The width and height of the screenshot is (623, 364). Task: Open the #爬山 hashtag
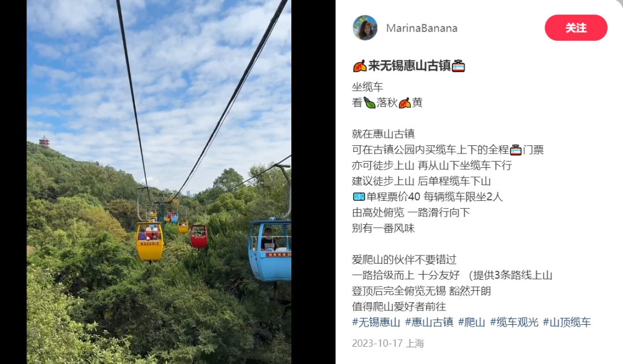tap(472, 322)
